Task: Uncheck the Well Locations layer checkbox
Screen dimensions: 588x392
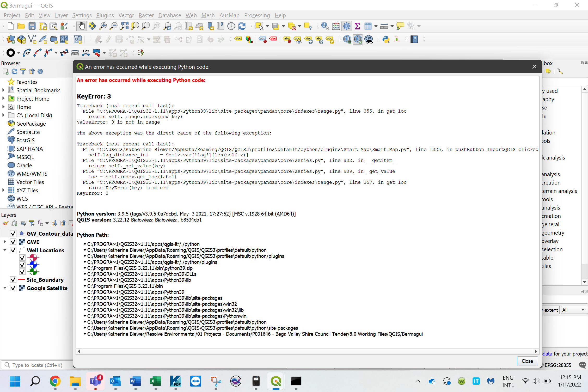Action: (x=13, y=250)
